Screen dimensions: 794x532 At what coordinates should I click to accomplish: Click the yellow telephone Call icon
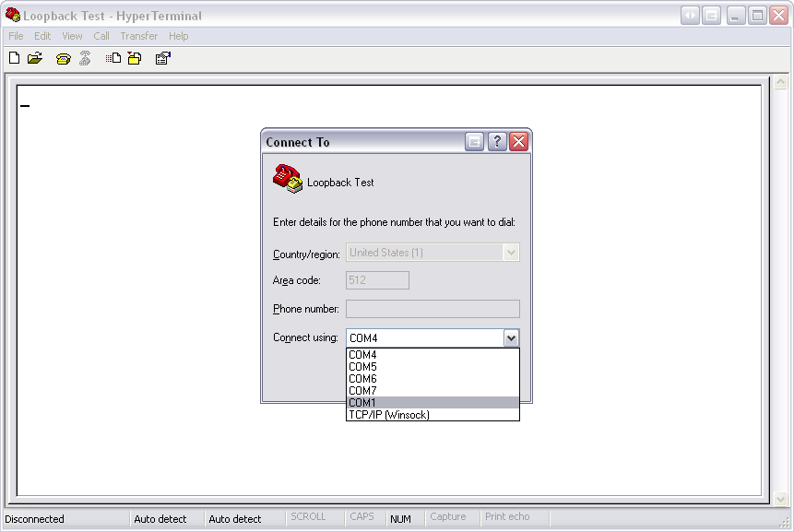(x=63, y=58)
